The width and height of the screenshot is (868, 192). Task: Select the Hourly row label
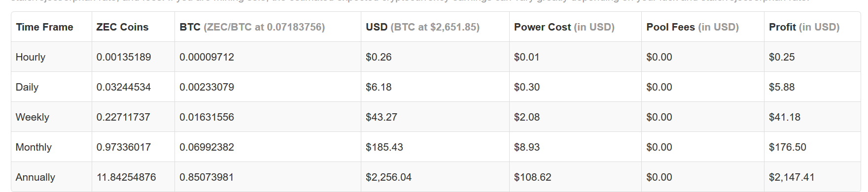[x=31, y=57]
